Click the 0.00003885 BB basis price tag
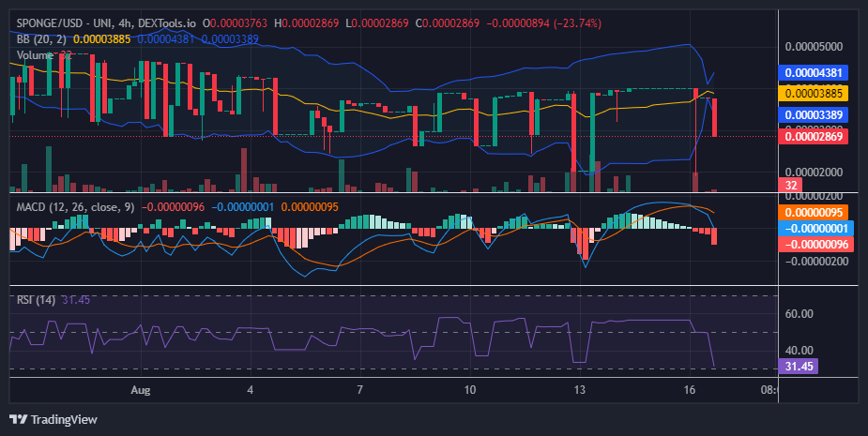This screenshot has height=436, width=868. pyautogui.click(x=813, y=94)
